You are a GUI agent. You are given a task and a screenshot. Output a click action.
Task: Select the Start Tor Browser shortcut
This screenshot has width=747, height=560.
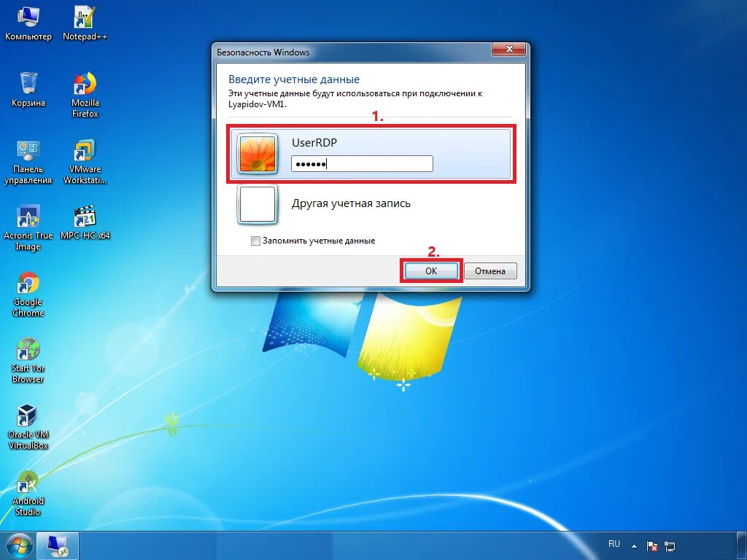click(x=28, y=360)
